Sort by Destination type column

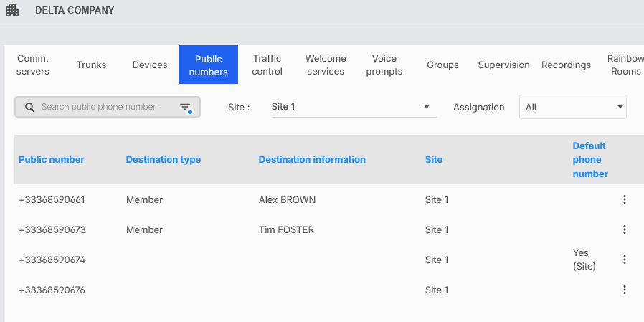click(164, 160)
